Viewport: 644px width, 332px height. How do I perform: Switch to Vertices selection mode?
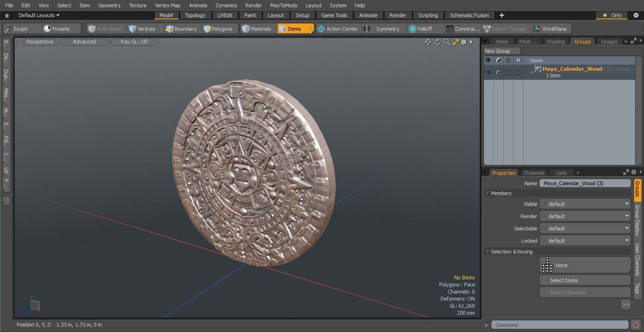pos(142,29)
